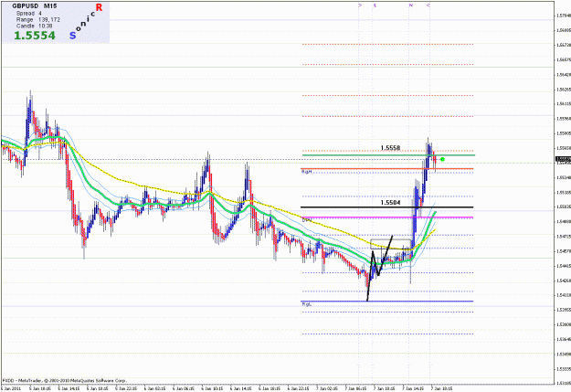This screenshot has height=392, width=571.
Task: Click the Sonic R logo label
Action: pos(86,21)
